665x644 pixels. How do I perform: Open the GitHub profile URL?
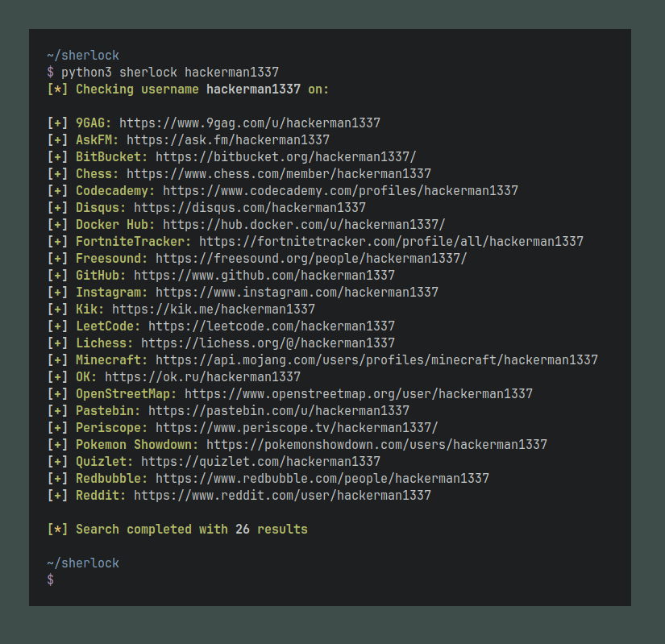264,276
